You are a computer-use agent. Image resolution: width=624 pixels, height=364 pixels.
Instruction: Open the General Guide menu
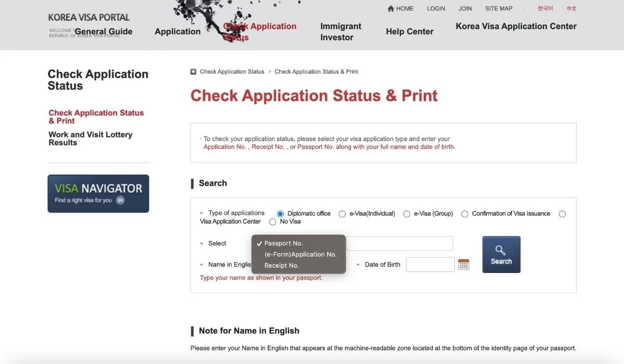coord(103,31)
